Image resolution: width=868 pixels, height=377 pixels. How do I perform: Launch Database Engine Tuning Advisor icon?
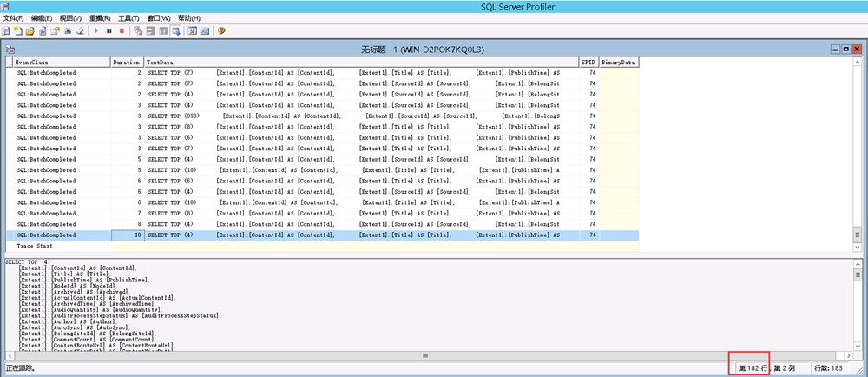(192, 30)
